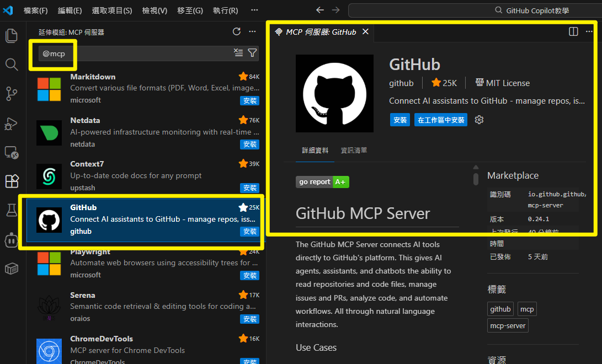Image resolution: width=602 pixels, height=364 pixels.
Task: Open the Testing flask icon
Action: [x=12, y=210]
